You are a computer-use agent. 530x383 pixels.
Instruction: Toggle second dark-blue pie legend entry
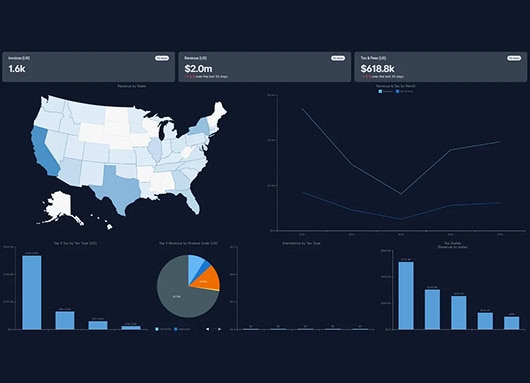coord(182,329)
